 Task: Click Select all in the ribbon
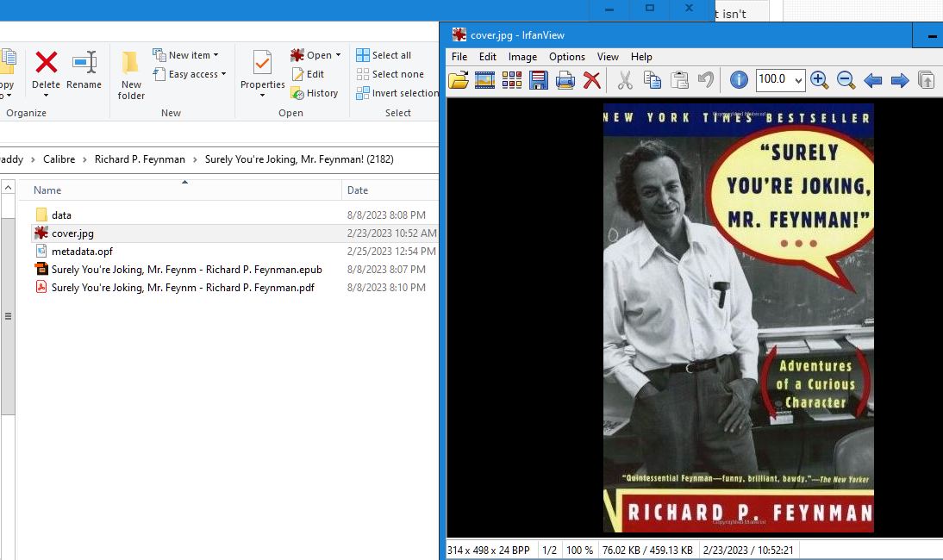pos(384,54)
